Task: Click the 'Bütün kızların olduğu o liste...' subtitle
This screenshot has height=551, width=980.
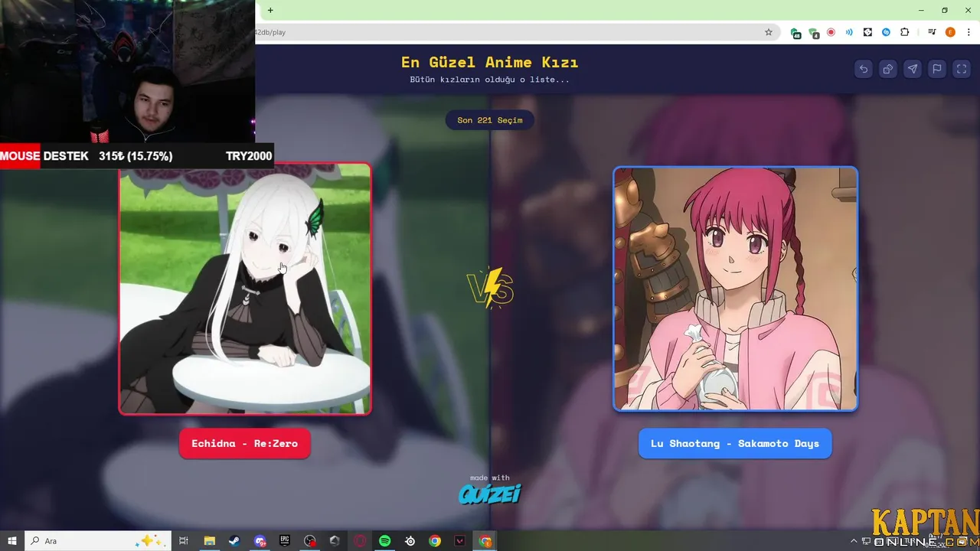Action: 490,80
